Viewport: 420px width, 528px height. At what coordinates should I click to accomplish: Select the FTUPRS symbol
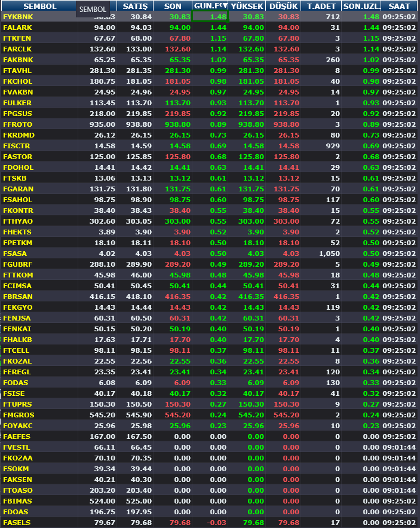[x=17, y=404]
